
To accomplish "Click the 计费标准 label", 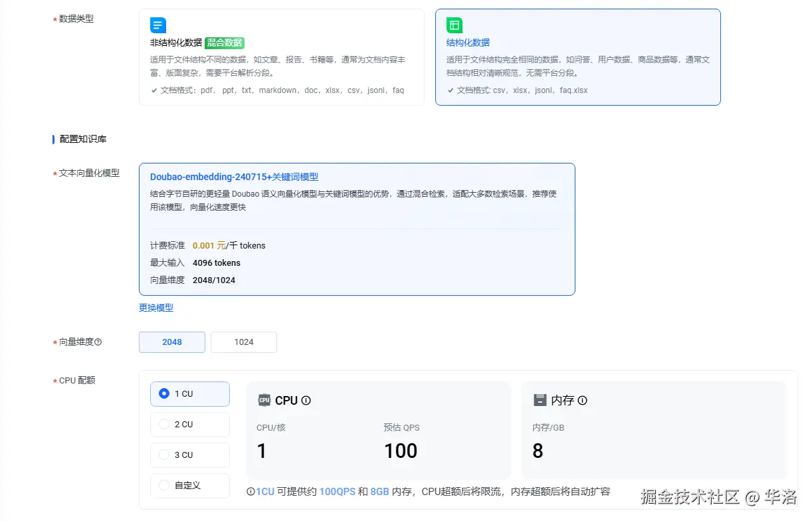I will 167,246.
